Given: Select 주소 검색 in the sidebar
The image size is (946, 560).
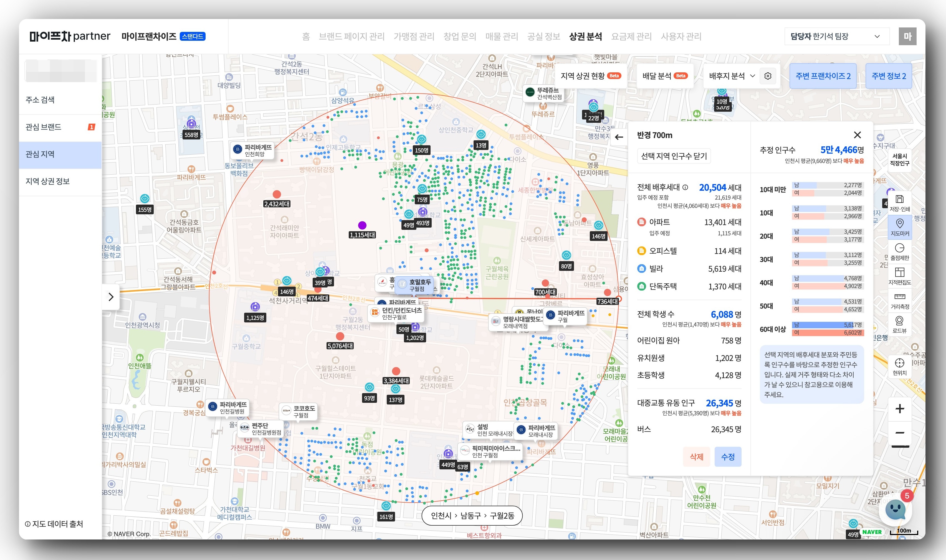Looking at the screenshot, I should (60, 100).
